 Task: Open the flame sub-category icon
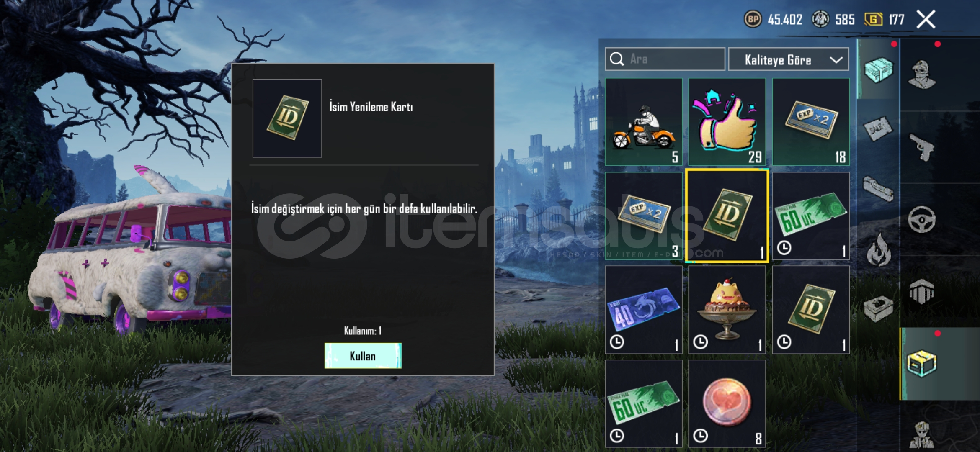click(878, 250)
